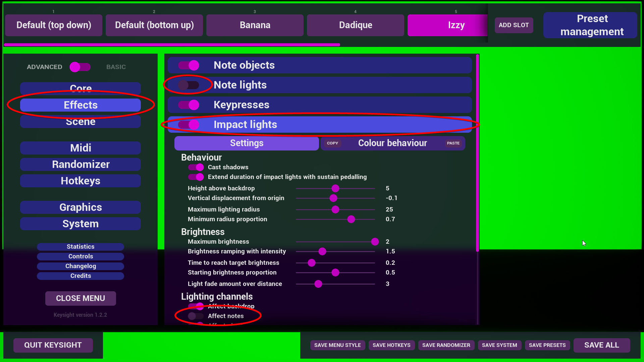644x362 pixels.
Task: Switch the Advanced/Basic mode toggle
Action: (80, 67)
